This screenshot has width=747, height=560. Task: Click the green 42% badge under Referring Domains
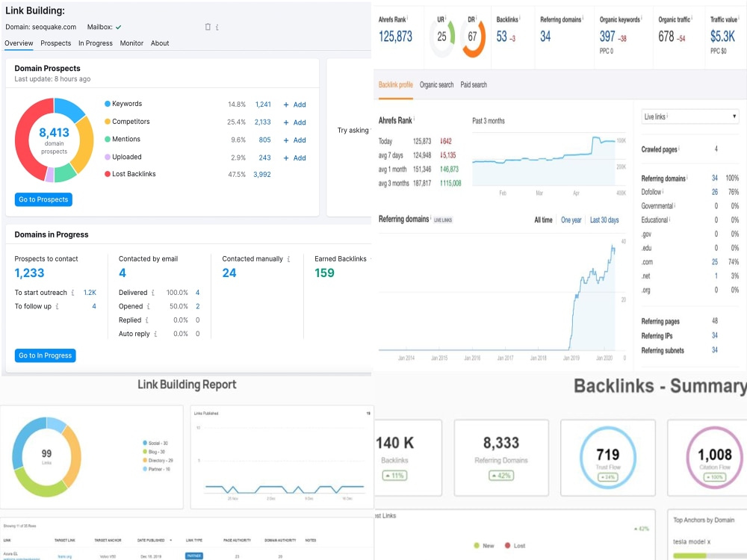[x=501, y=475]
